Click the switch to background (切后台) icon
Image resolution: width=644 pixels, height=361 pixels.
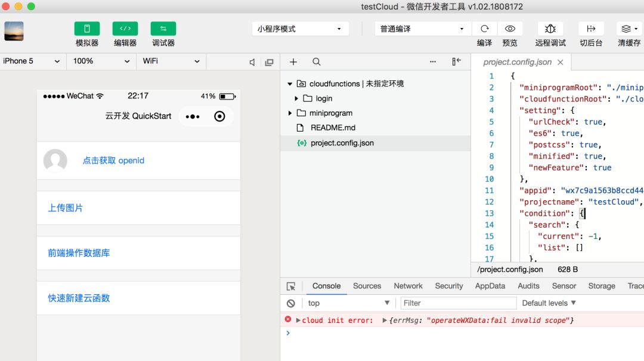click(591, 29)
